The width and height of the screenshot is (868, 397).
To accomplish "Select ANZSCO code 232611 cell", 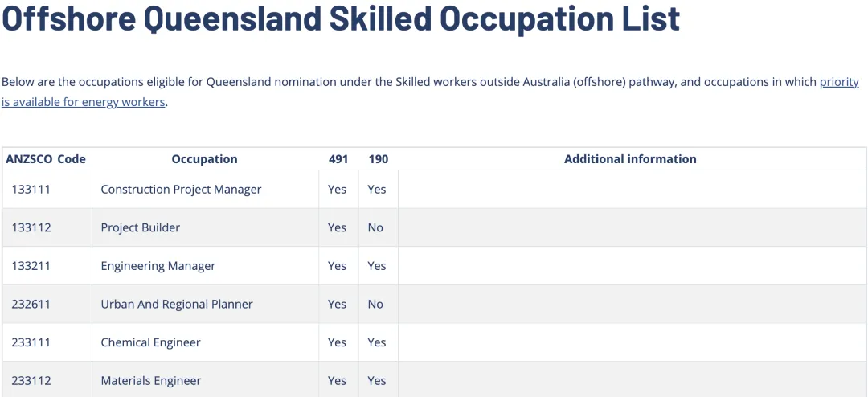I will click(31, 304).
